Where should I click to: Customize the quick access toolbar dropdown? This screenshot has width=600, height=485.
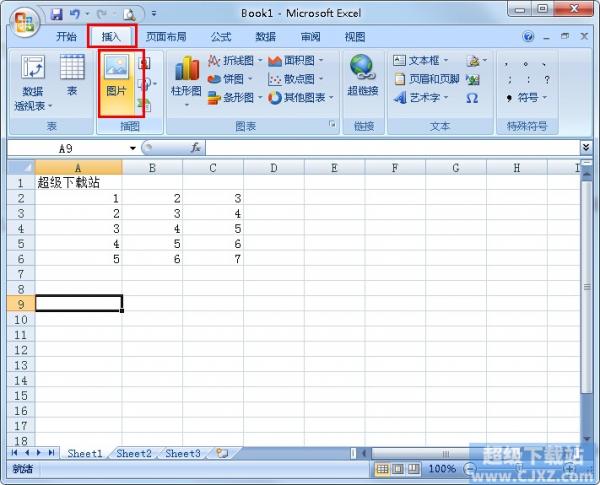[154, 14]
